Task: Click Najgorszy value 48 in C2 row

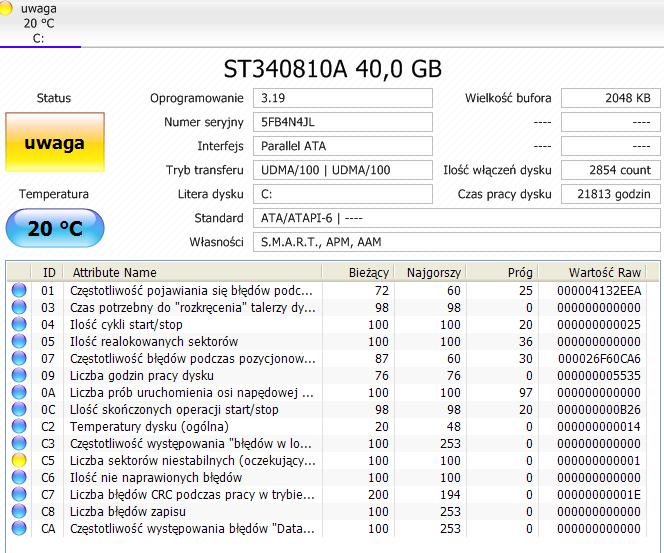Action: coord(454,426)
